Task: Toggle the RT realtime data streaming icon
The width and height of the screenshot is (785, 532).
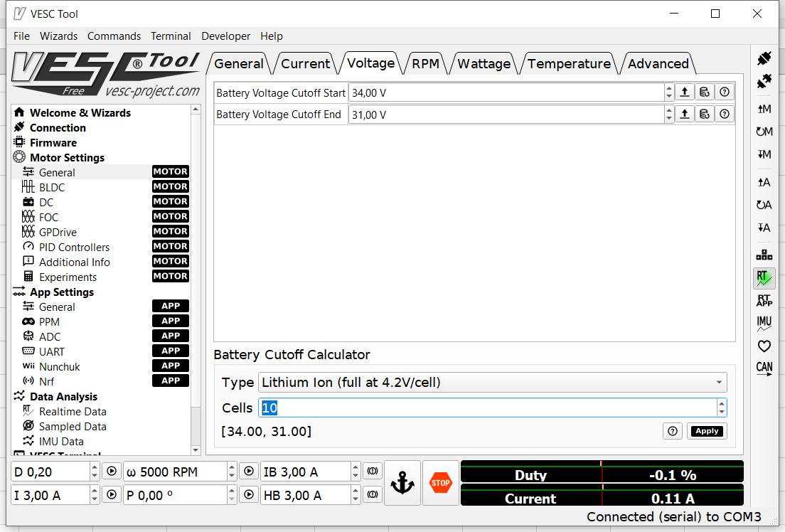Action: point(764,278)
